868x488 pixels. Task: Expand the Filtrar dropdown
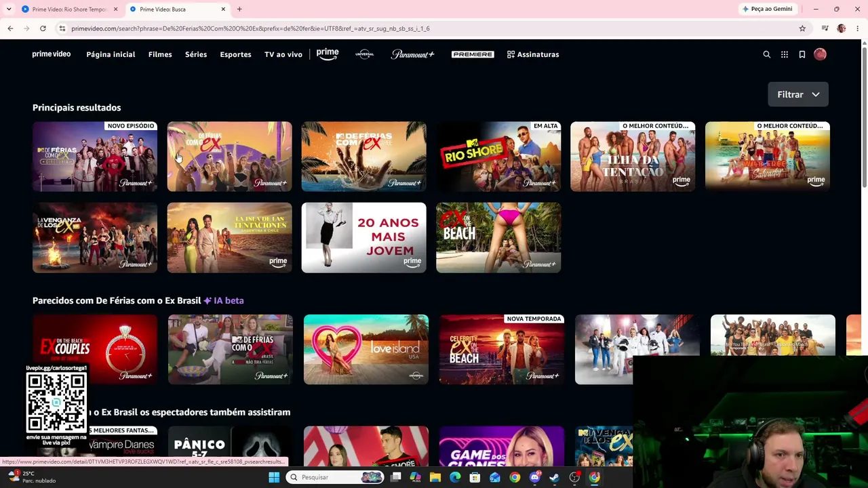point(798,94)
